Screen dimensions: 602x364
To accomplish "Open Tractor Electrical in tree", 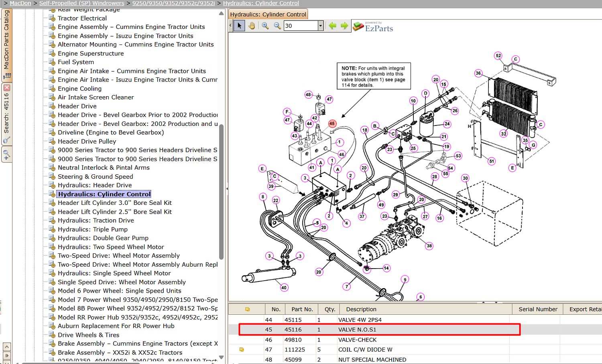I will 82,18.
